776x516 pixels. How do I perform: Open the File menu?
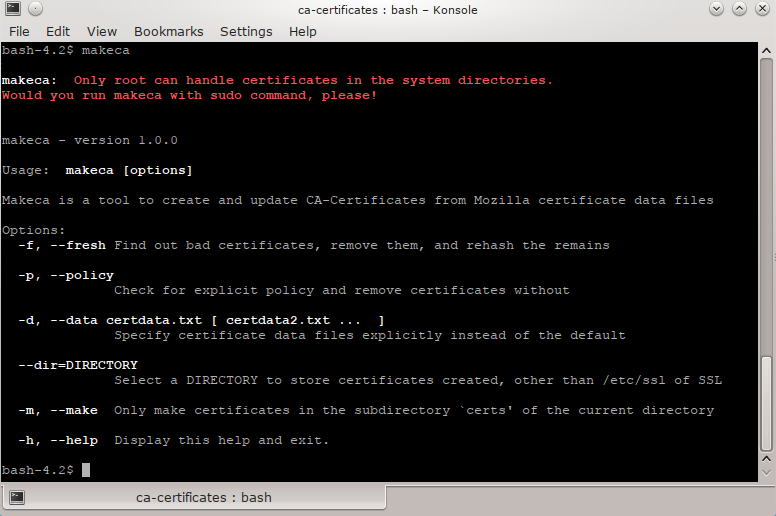coord(19,31)
